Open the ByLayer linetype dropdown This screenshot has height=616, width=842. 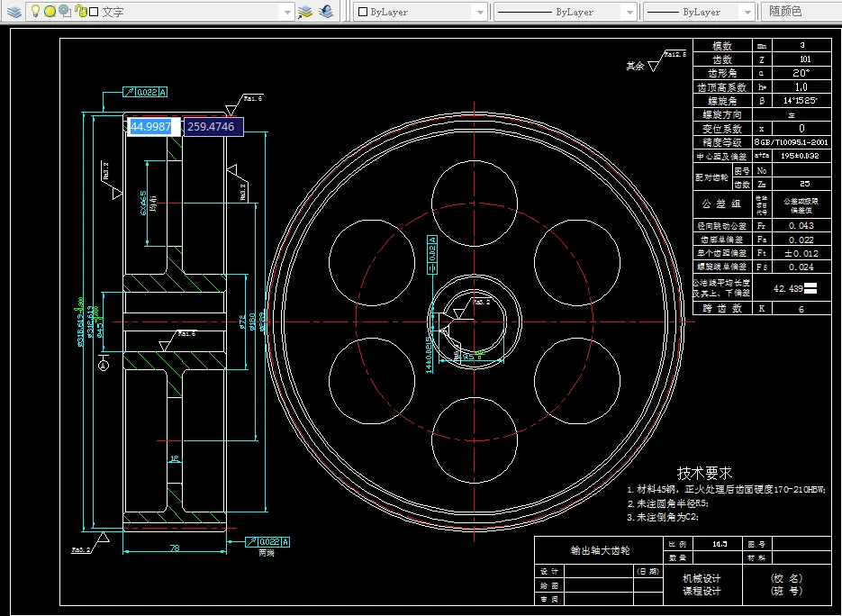point(629,12)
